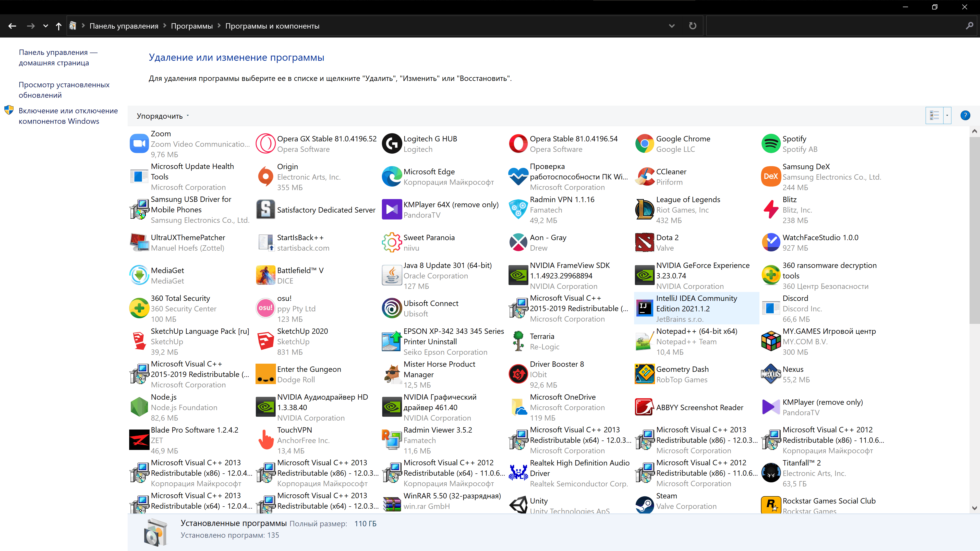
Task: Expand the address bar history dropdown
Action: tap(671, 26)
